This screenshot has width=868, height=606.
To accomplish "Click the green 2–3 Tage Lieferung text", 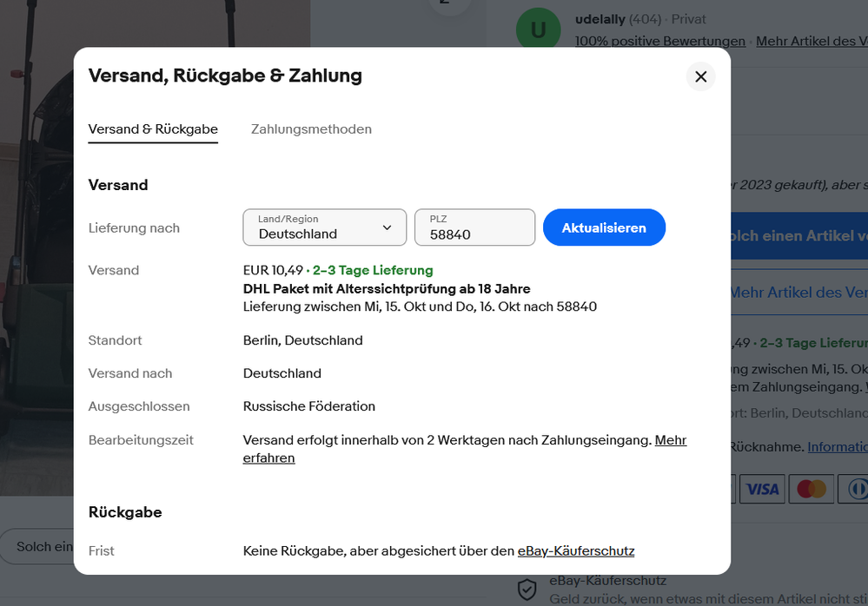I will (x=373, y=270).
